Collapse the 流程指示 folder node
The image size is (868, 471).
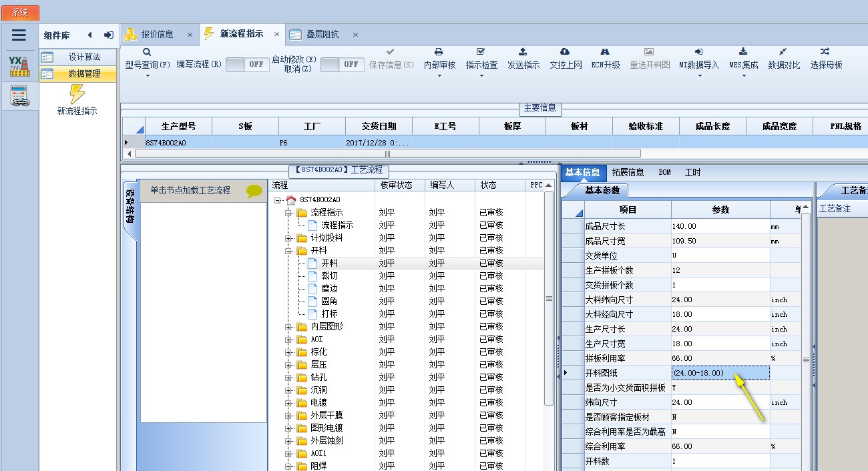coord(288,213)
